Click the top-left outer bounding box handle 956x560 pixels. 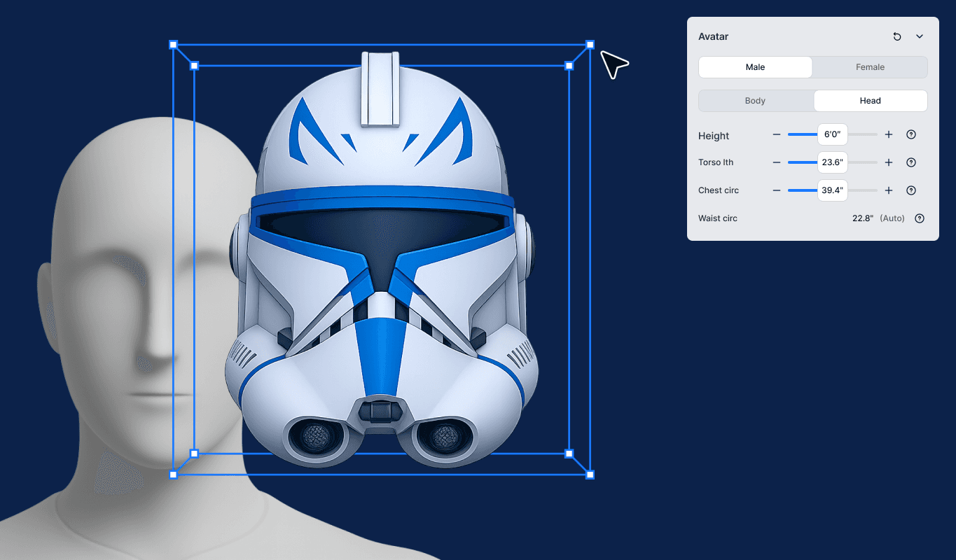pyautogui.click(x=174, y=45)
